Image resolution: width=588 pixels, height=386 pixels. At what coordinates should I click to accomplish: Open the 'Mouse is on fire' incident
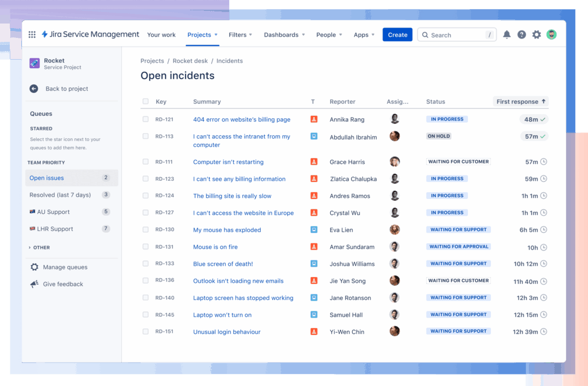pos(215,247)
